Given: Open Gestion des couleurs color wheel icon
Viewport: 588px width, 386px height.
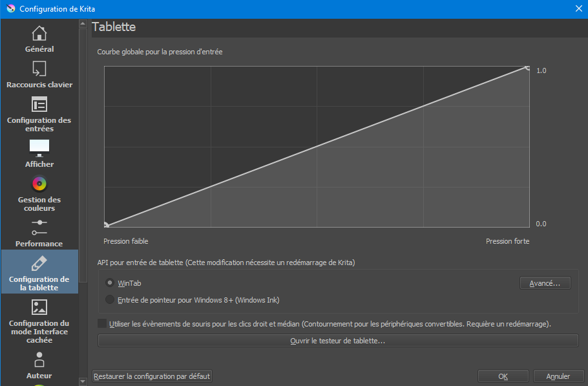Looking at the screenshot, I should point(39,184).
